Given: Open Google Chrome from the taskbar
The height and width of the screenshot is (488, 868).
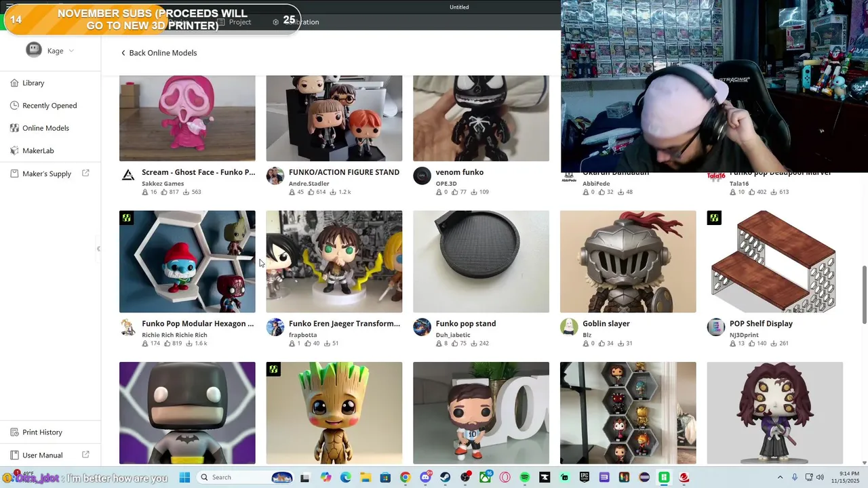Looking at the screenshot, I should [x=405, y=477].
